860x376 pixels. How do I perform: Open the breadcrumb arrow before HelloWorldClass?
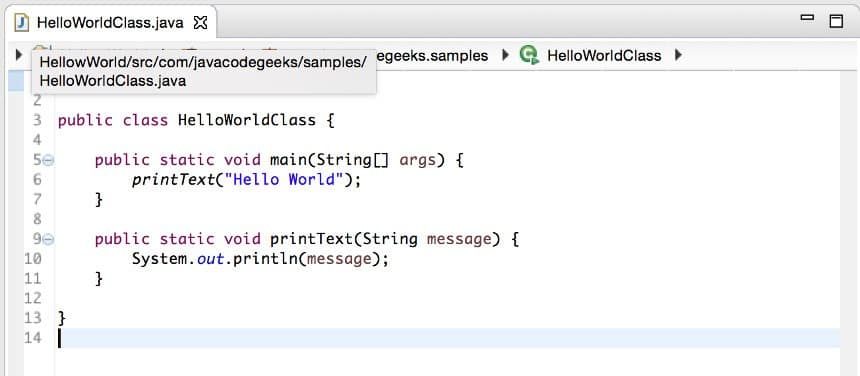[505, 55]
